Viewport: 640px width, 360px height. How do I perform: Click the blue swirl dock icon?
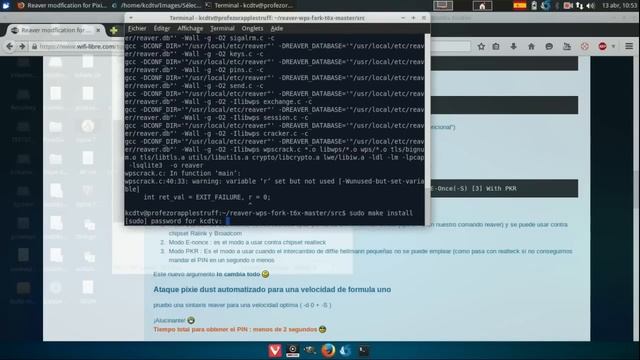pos(345,351)
